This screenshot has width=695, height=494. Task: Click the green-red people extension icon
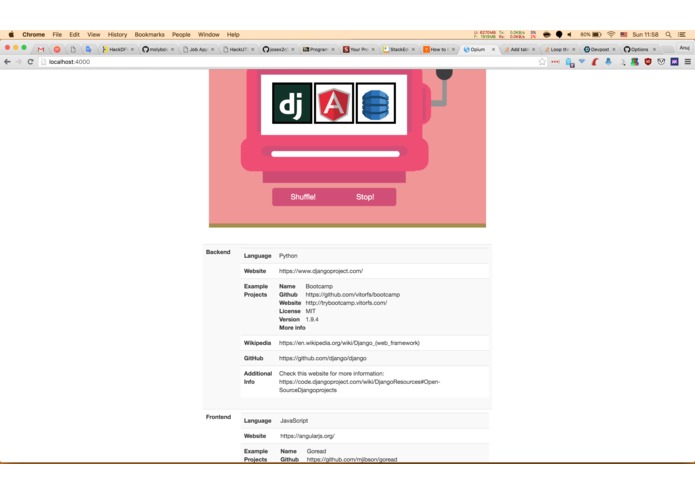tap(635, 62)
